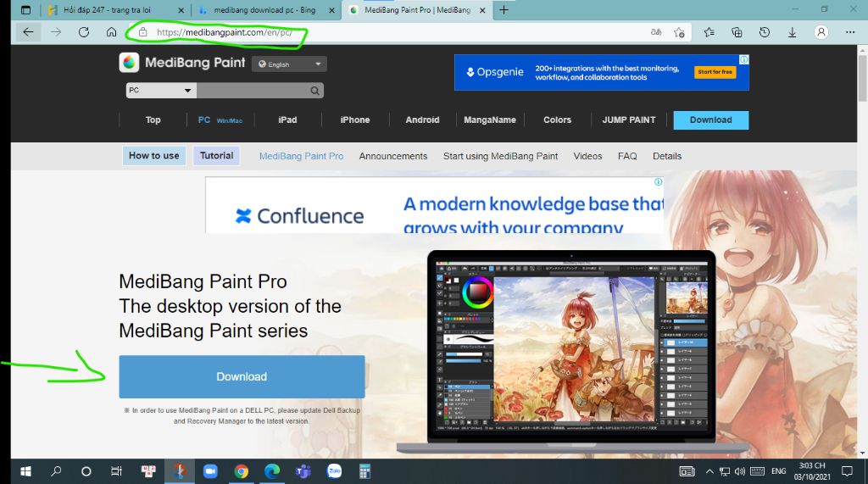The image size is (868, 484).
Task: Open the Windows Start menu
Action: tap(25, 471)
